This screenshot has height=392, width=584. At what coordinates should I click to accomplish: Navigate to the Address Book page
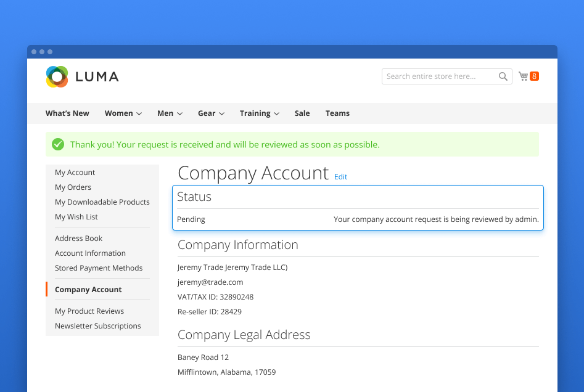[78, 238]
